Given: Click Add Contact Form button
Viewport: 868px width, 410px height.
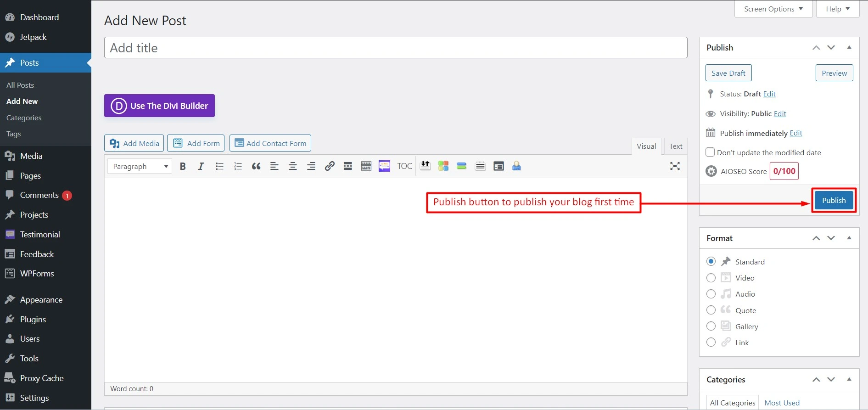Looking at the screenshot, I should (270, 143).
